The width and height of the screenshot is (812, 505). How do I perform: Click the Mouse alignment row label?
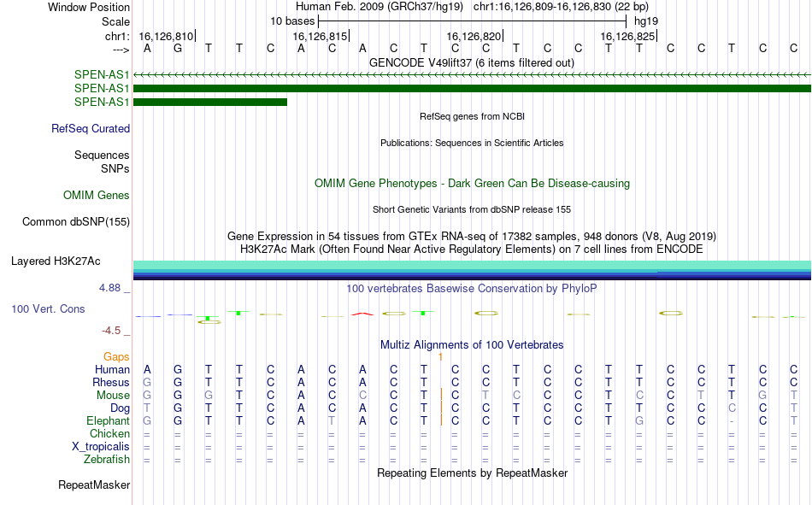click(x=113, y=396)
